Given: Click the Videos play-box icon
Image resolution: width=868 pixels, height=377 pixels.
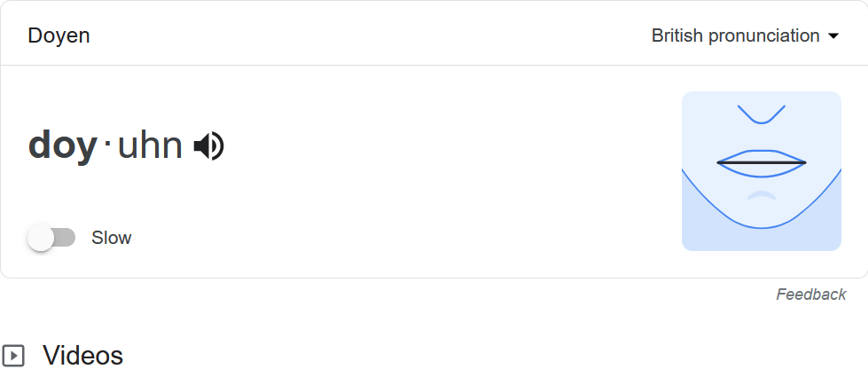Looking at the screenshot, I should [x=13, y=357].
